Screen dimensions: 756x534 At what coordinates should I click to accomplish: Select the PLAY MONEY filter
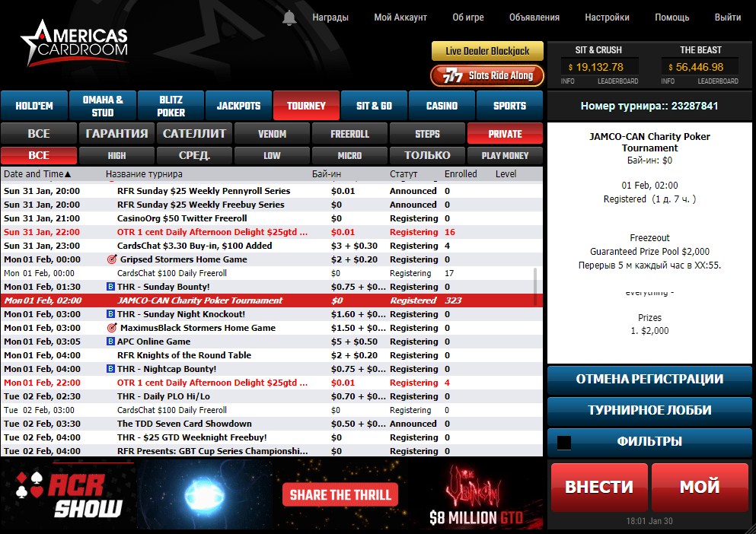click(x=505, y=155)
